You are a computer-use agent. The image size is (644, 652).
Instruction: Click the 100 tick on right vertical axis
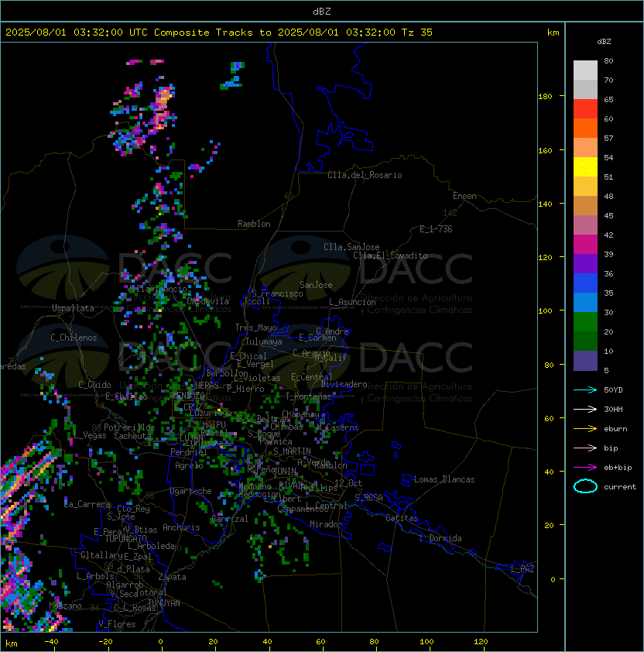click(x=545, y=311)
